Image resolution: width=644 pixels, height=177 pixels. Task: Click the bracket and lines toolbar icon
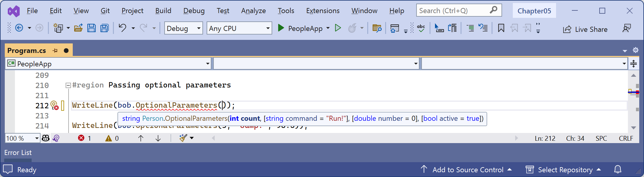pos(452,28)
